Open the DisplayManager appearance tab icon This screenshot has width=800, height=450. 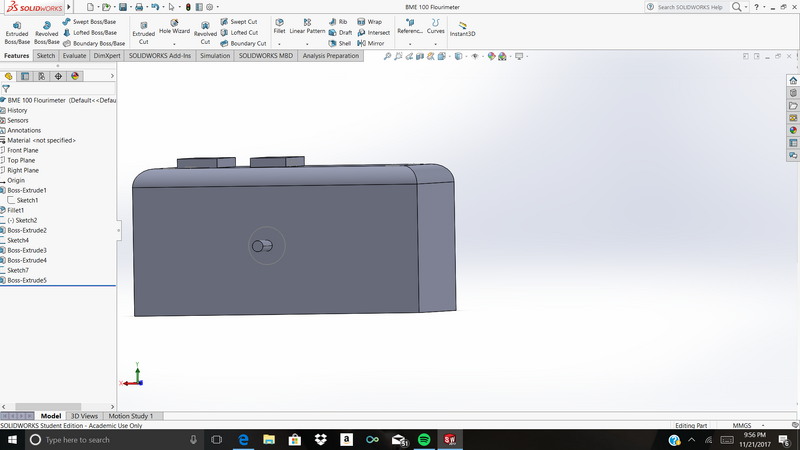(75, 76)
